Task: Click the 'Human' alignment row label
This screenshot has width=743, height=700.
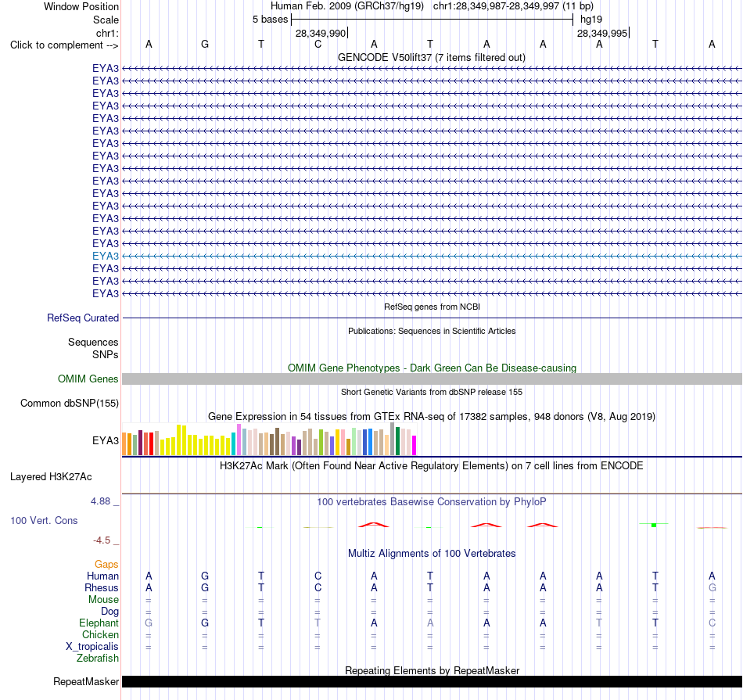Action: click(x=102, y=576)
